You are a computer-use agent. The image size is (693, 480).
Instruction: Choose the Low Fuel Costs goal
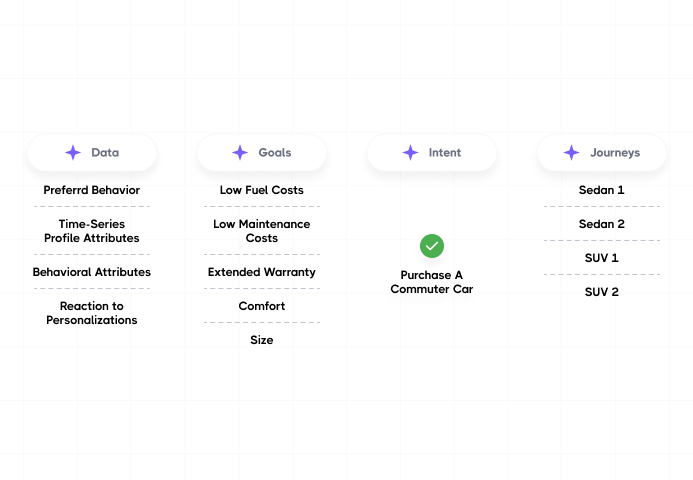point(262,190)
